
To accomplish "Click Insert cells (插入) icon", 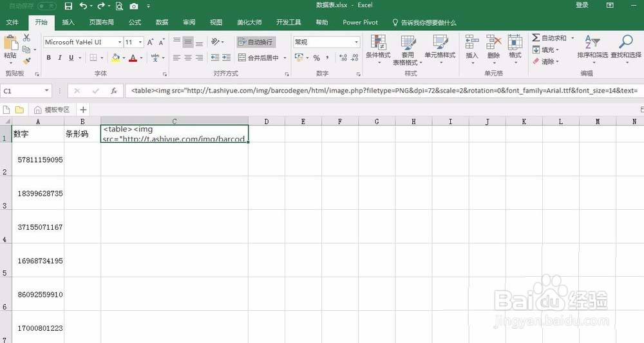I will coord(472,48).
